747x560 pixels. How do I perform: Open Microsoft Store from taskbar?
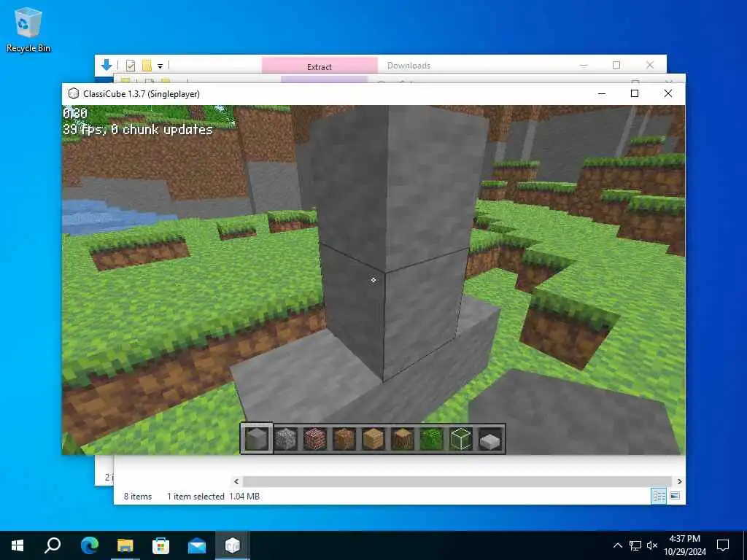click(161, 545)
